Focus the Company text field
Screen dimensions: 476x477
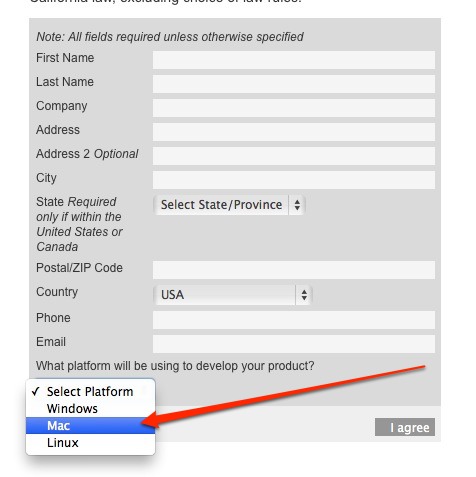[294, 108]
